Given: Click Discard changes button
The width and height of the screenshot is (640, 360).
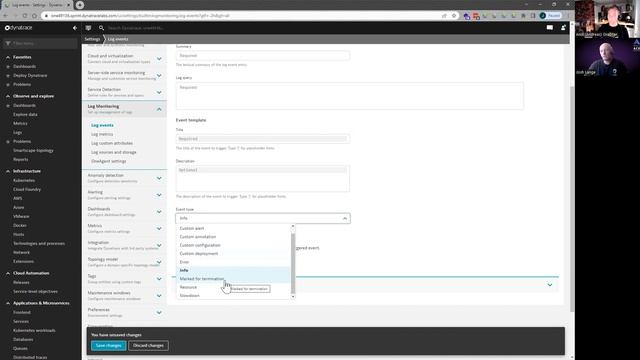Looking at the screenshot, I should point(148,346).
